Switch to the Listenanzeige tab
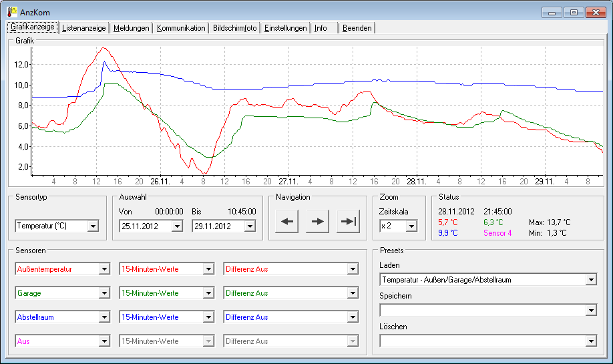613x364 pixels. pyautogui.click(x=84, y=28)
